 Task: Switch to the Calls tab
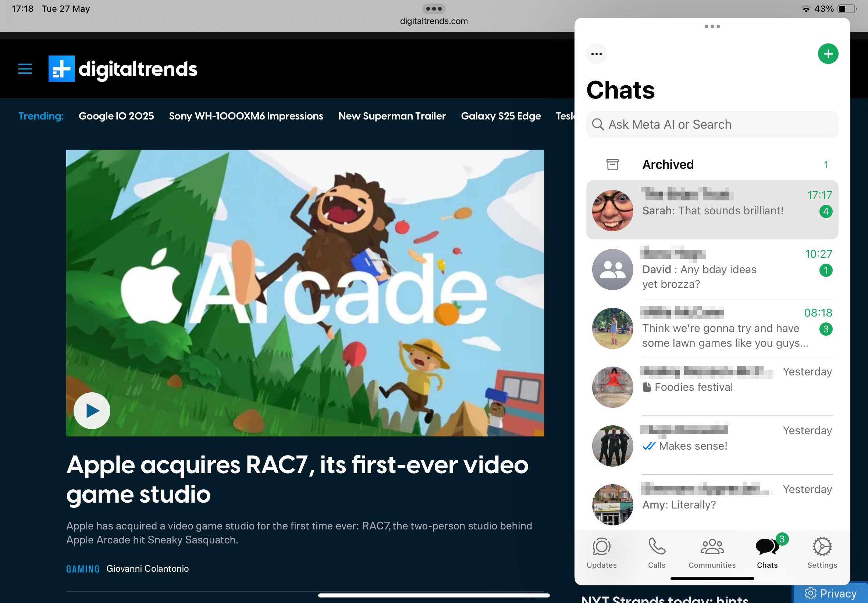pyautogui.click(x=657, y=553)
